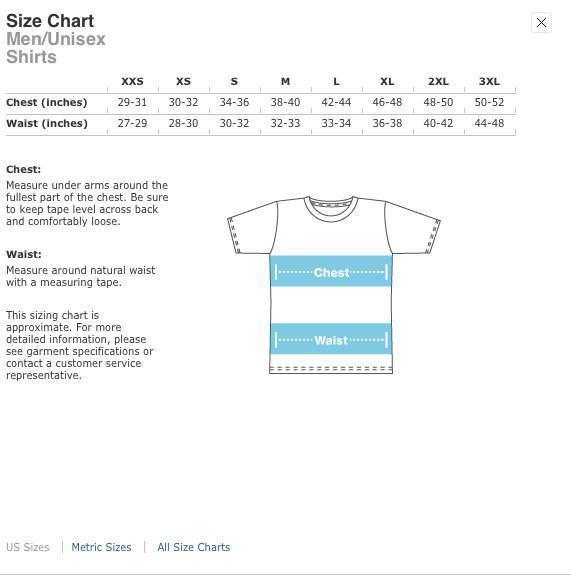This screenshot has width=571, height=575.
Task: Click the Chest (inches) row label
Action: point(47,102)
